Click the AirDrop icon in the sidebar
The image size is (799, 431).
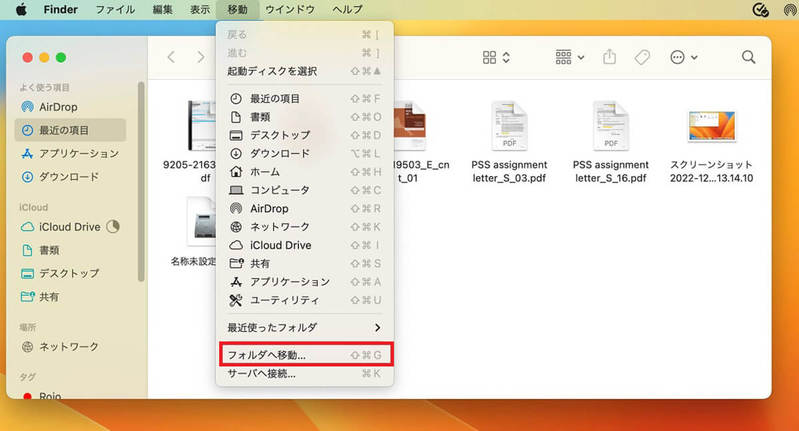(28, 107)
